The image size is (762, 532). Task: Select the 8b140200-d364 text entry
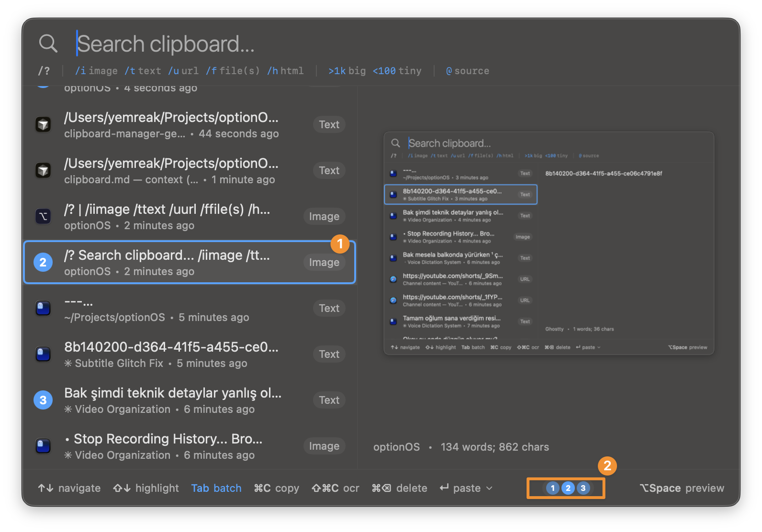171,354
